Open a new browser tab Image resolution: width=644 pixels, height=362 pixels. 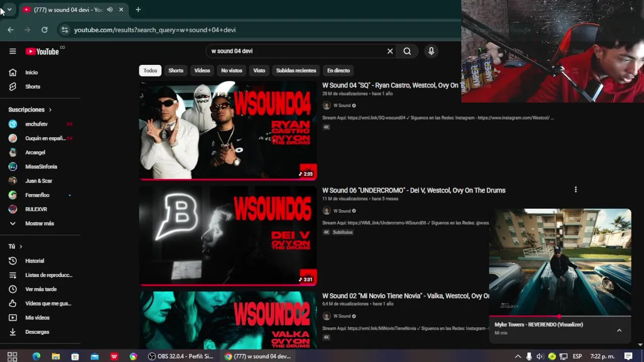tap(138, 10)
